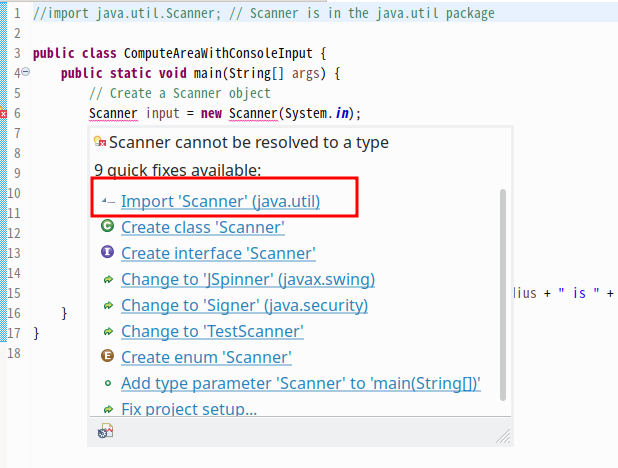The width and height of the screenshot is (618, 468).
Task: Choose Create interface 'Scanner' fix
Action: [218, 253]
